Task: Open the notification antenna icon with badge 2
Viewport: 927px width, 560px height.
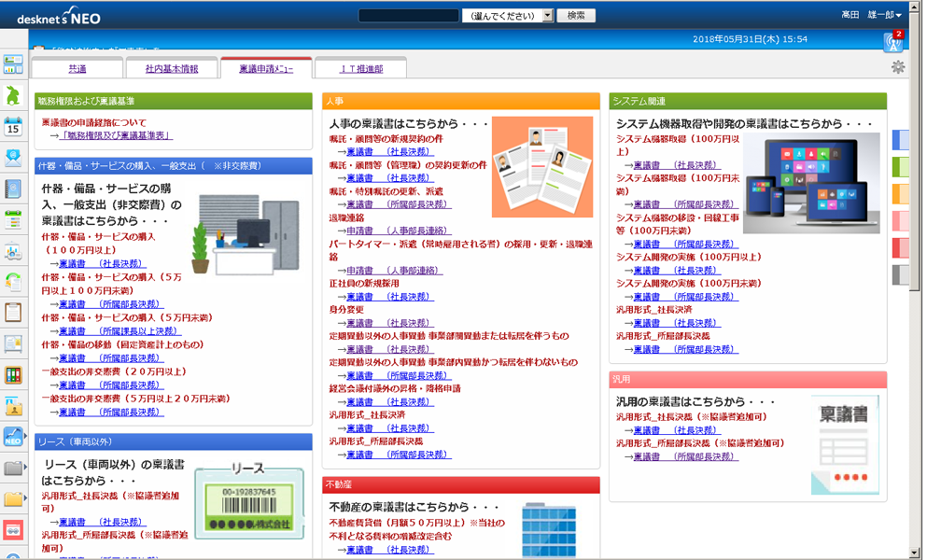Action: tap(892, 41)
